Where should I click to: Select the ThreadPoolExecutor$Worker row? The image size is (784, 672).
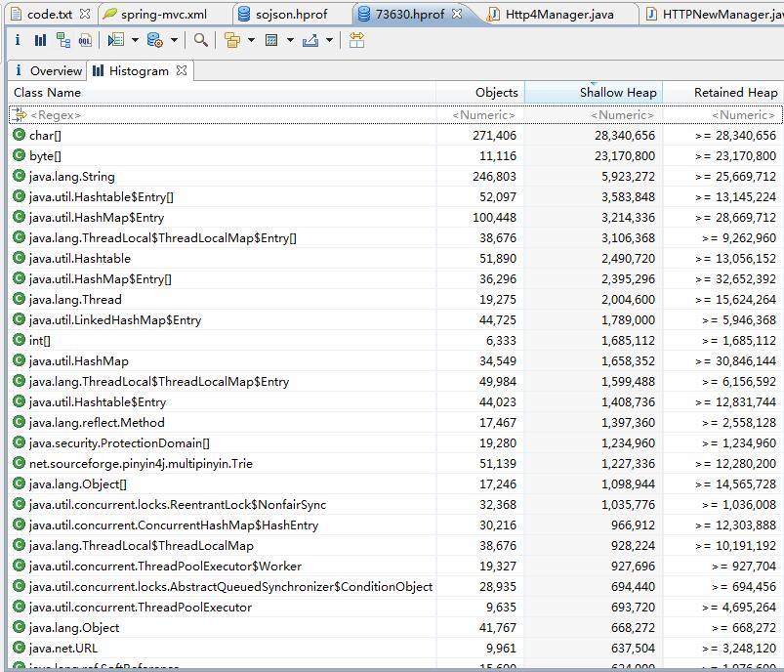[395, 566]
